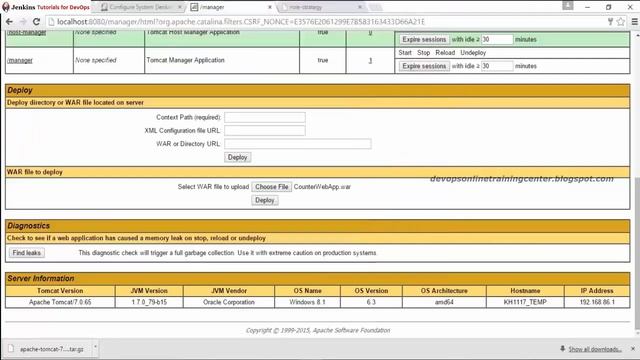This screenshot has height=360, width=640.
Task: Switch to Configure System Jenkins tab
Action: [140, 7]
